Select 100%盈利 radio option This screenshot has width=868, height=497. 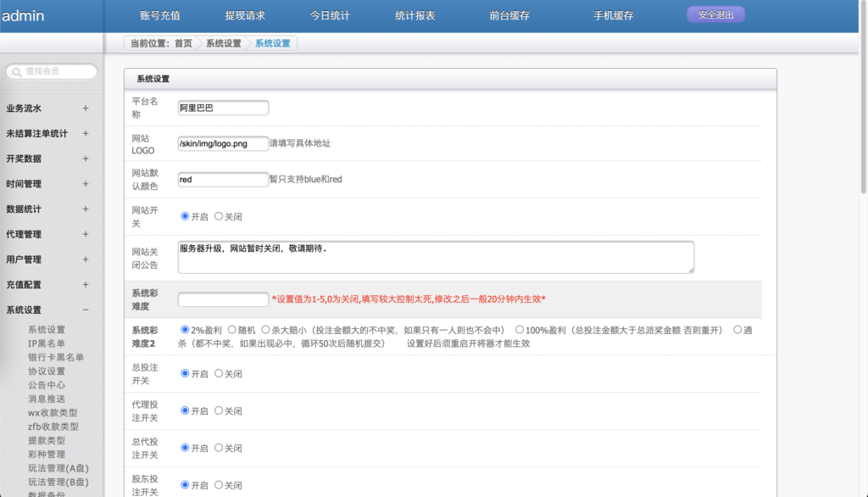pyautogui.click(x=520, y=330)
